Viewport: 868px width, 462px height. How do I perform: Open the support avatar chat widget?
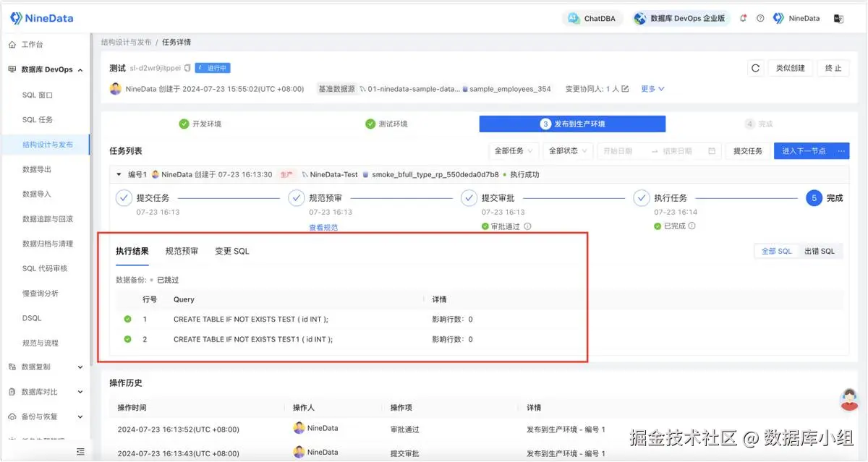click(x=849, y=400)
